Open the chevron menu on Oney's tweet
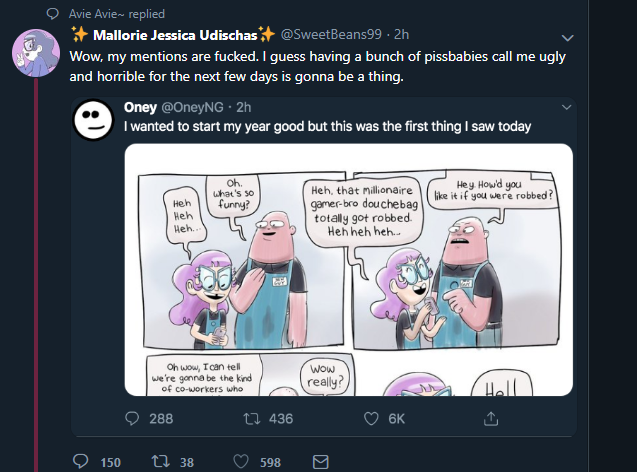Viewport: 637px width, 472px height. tap(566, 107)
